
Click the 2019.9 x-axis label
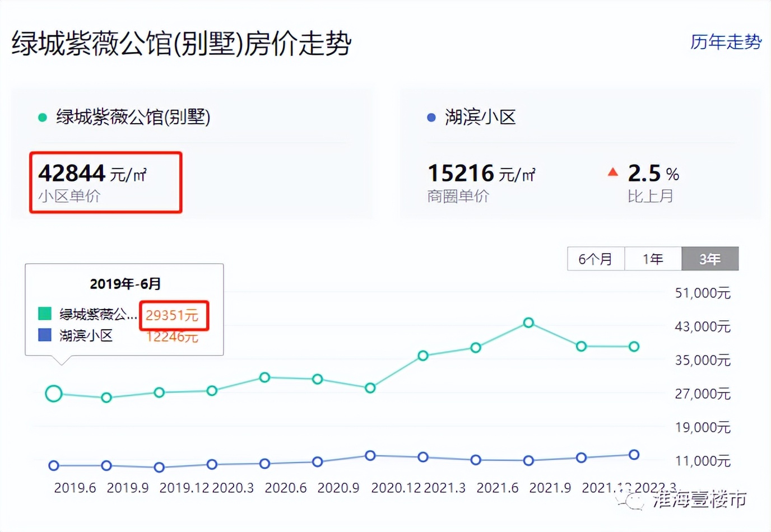point(128,488)
